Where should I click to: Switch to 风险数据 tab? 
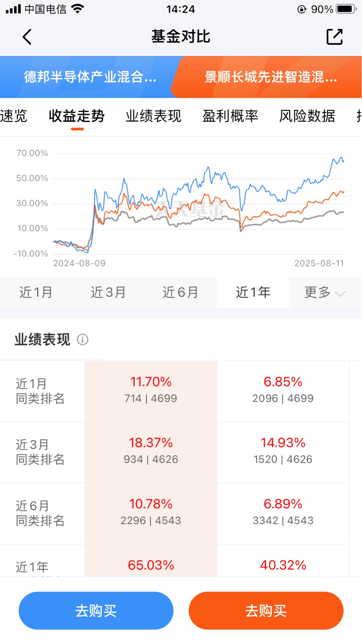pos(307,116)
